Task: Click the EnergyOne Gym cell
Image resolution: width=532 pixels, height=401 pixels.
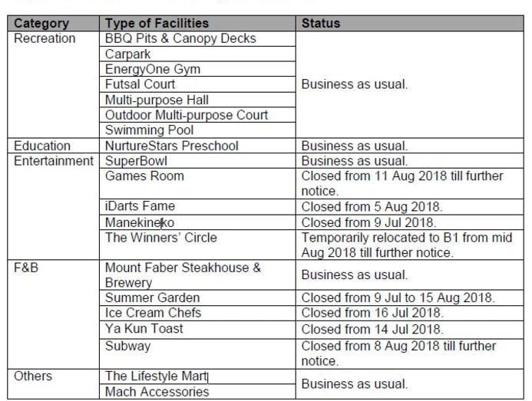Action: coord(153,69)
